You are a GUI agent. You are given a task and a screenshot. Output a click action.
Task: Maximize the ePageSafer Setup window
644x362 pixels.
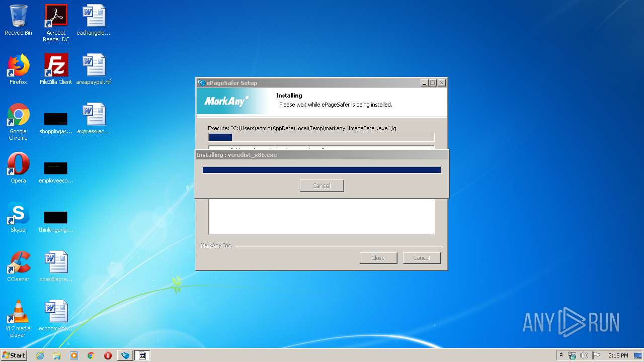[x=433, y=83]
